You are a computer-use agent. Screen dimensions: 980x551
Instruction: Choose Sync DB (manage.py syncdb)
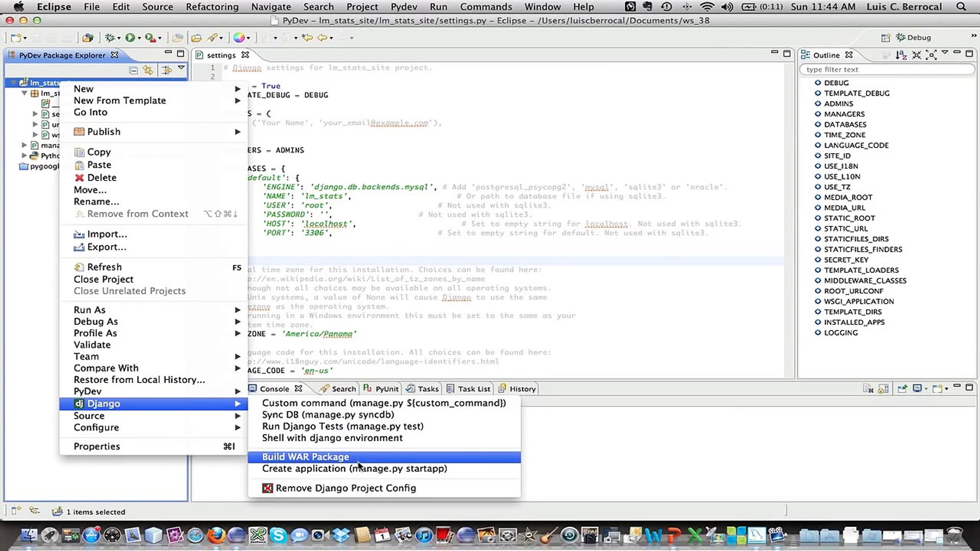tap(328, 415)
